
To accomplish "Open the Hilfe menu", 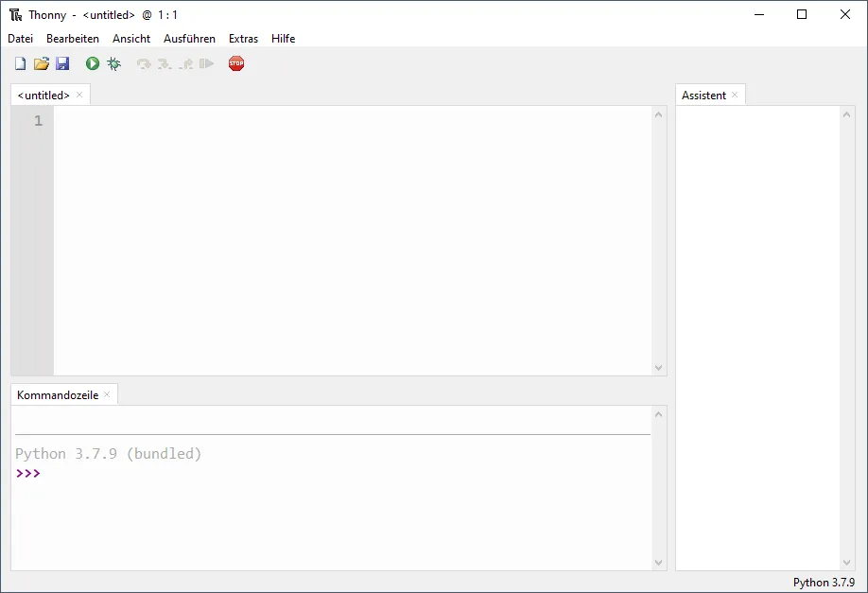I will [x=283, y=39].
